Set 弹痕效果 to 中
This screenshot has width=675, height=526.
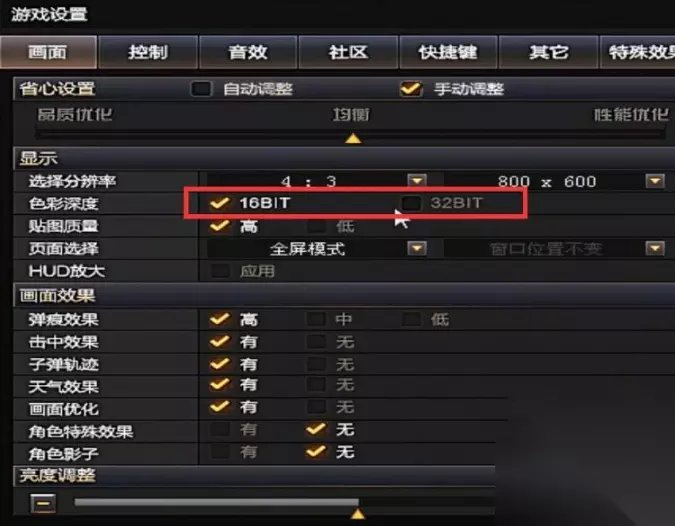click(316, 319)
